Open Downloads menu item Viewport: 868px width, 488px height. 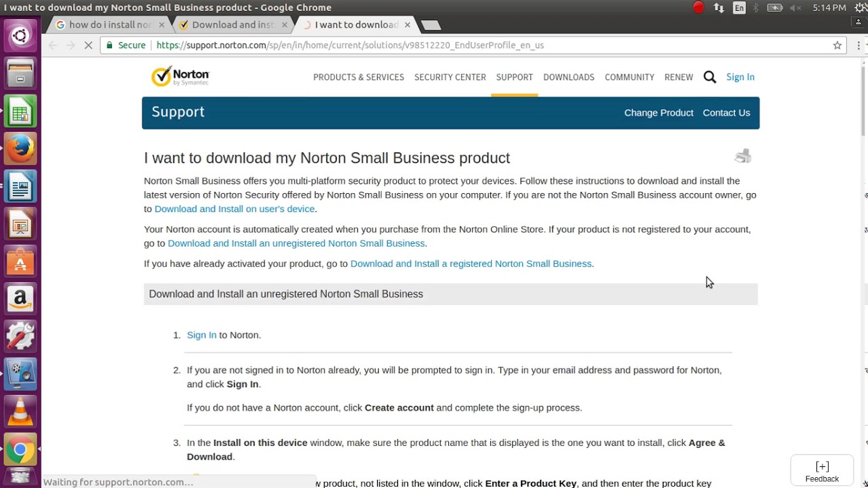(569, 77)
